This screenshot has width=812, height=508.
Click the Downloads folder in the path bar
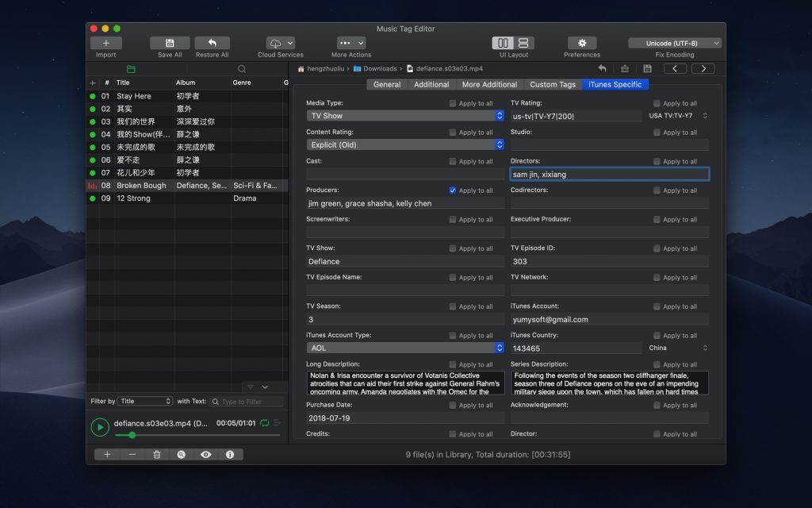[x=375, y=68]
